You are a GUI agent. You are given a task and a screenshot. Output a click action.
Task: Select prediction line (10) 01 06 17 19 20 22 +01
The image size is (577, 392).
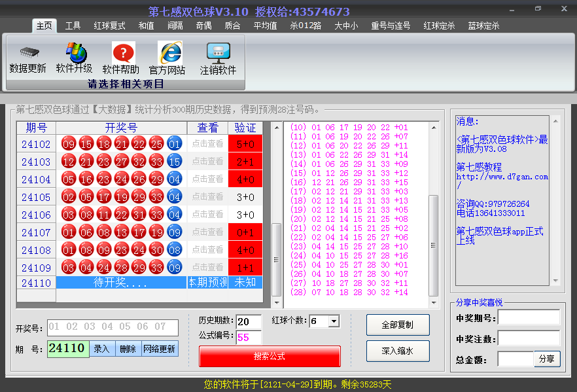349,128
